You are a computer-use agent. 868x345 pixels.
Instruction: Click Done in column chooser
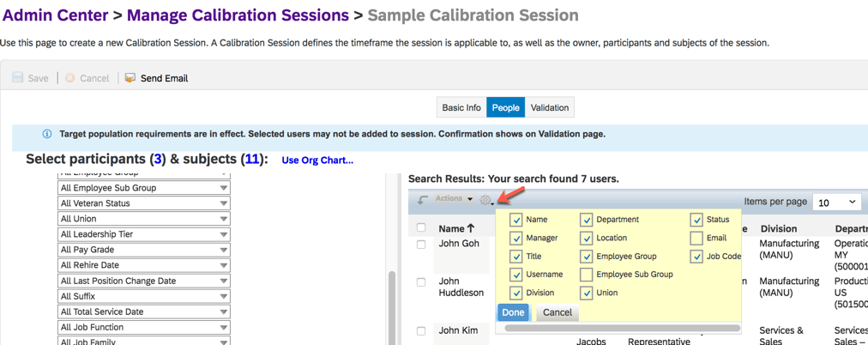click(513, 312)
